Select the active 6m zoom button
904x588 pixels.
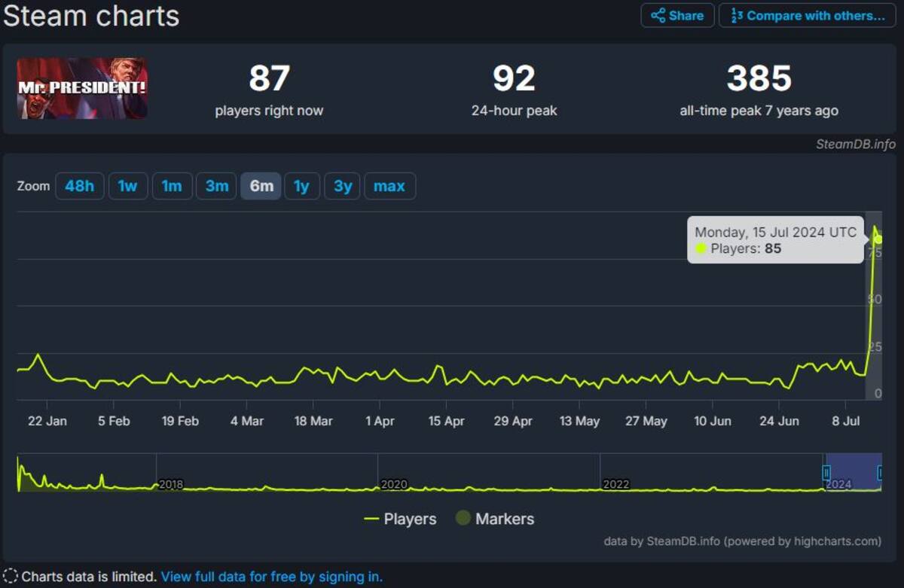(261, 186)
